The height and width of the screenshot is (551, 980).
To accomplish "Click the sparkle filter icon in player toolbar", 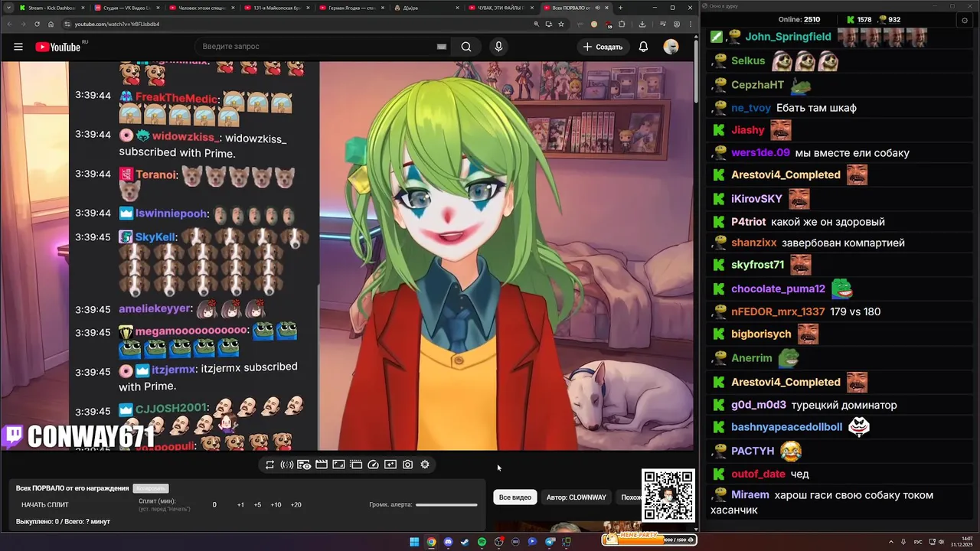I will click(x=390, y=465).
